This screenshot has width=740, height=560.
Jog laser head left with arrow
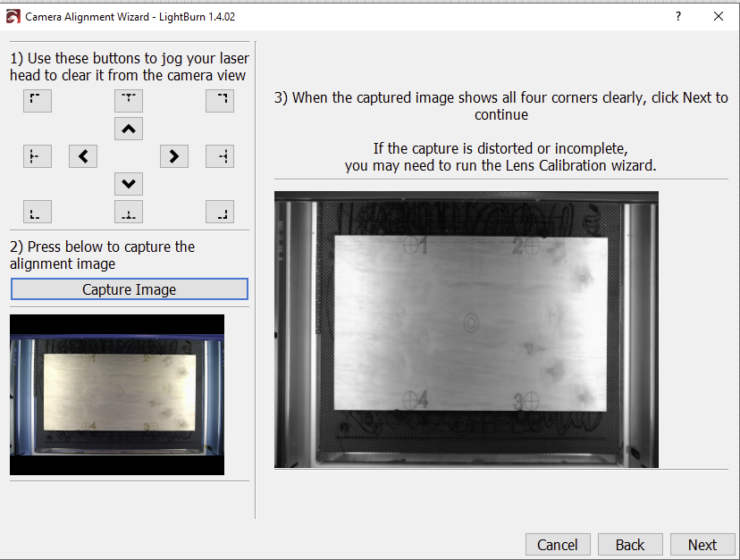coord(83,156)
